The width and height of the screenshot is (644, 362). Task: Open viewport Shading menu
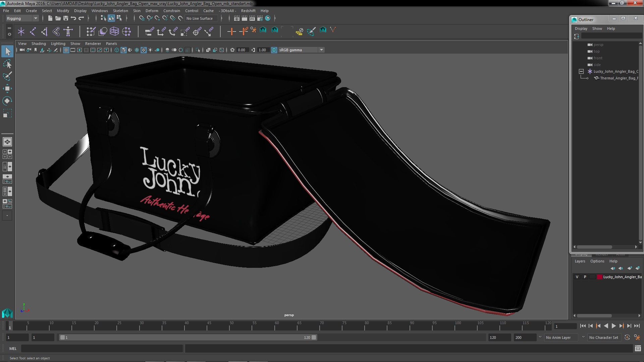[x=39, y=44]
